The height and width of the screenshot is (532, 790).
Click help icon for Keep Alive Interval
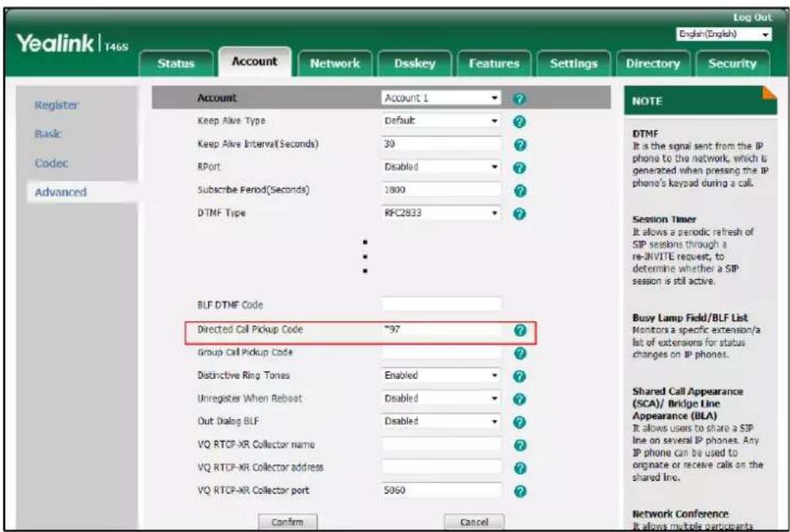[x=519, y=145]
